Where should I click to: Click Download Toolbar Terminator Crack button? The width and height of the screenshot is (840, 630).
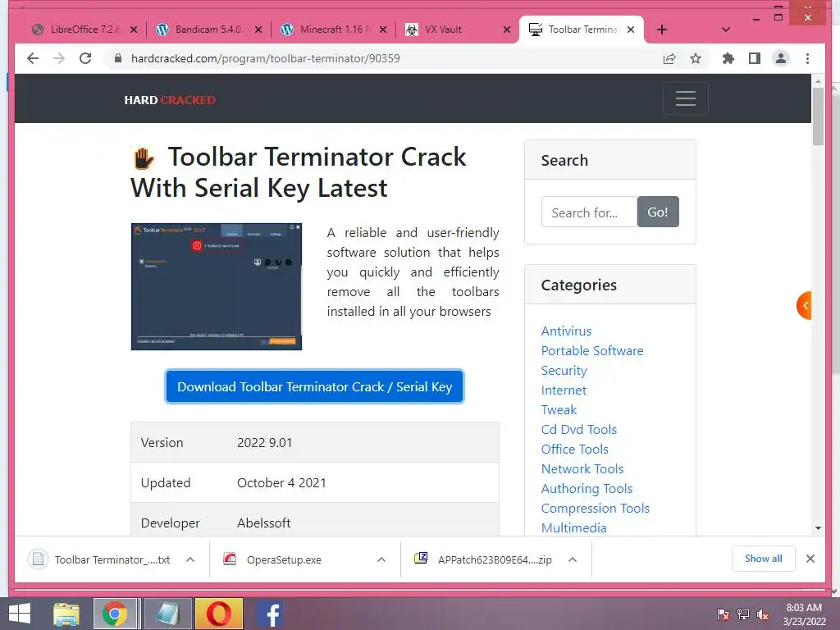coord(314,386)
